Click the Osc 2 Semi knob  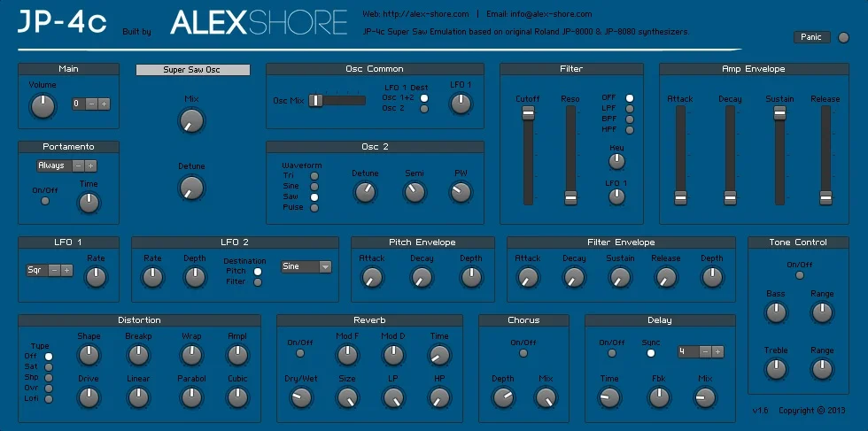point(415,192)
